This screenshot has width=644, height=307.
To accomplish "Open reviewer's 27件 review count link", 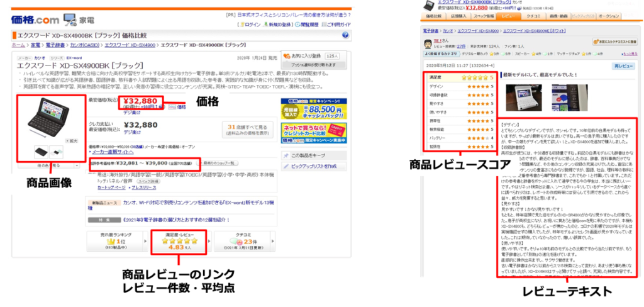I will (x=461, y=47).
